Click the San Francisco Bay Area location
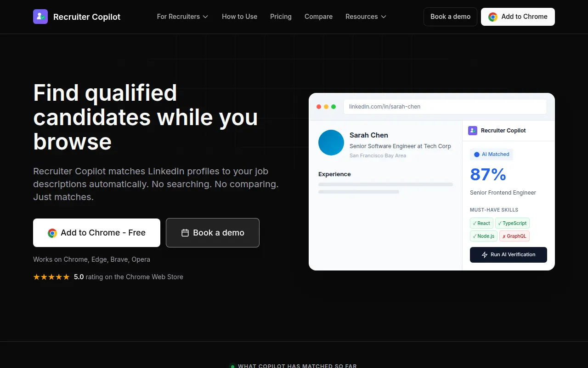 (378, 155)
